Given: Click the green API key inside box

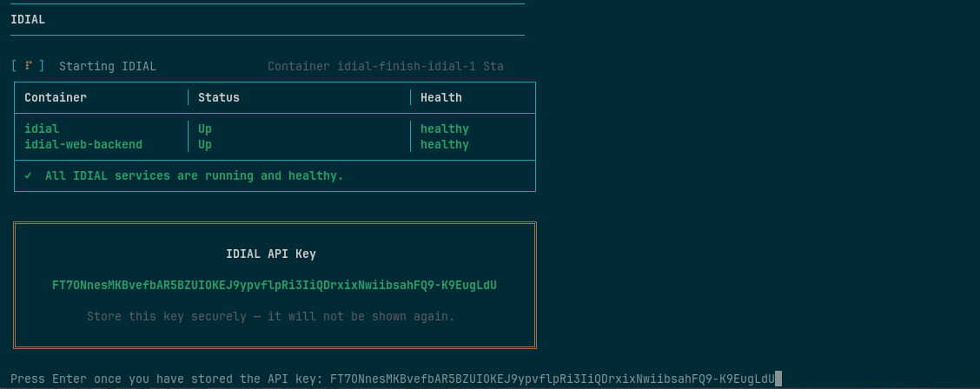Looking at the screenshot, I should (x=275, y=285).
